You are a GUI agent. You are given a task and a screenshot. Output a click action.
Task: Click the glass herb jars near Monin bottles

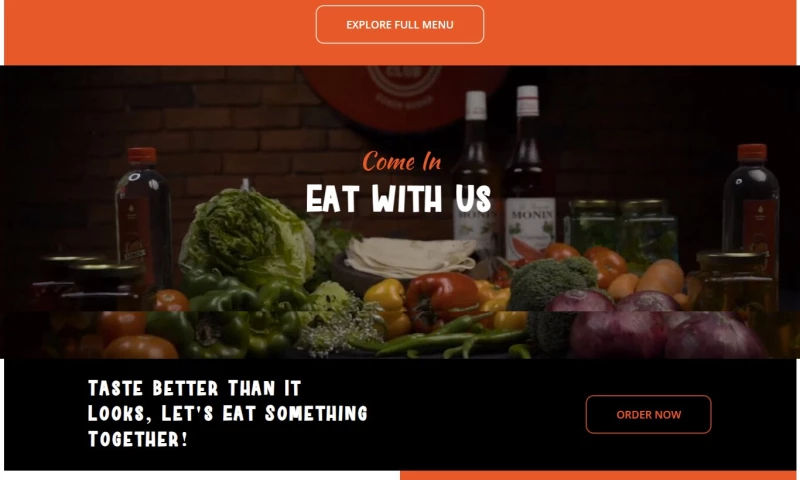tap(622, 230)
